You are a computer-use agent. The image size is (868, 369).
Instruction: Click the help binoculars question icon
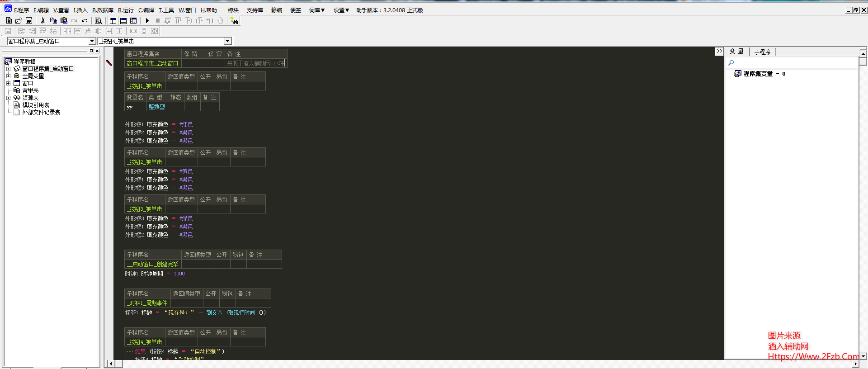pos(234,20)
